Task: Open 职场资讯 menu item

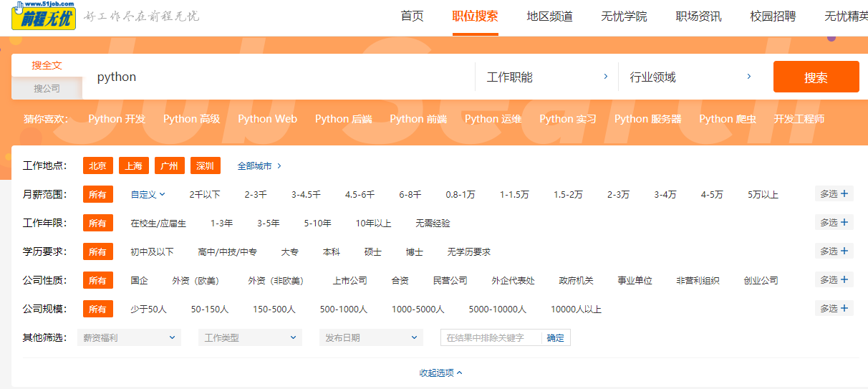Action: [x=699, y=16]
